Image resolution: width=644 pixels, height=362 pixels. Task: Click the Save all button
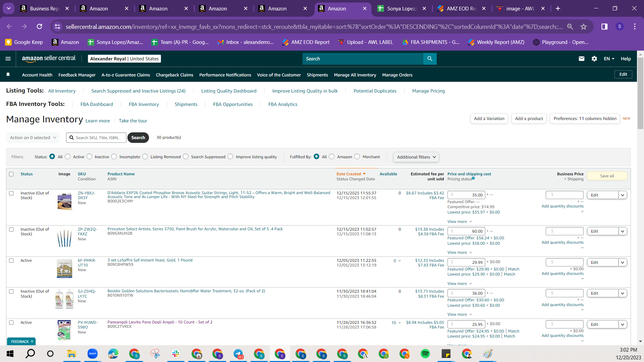tap(607, 176)
